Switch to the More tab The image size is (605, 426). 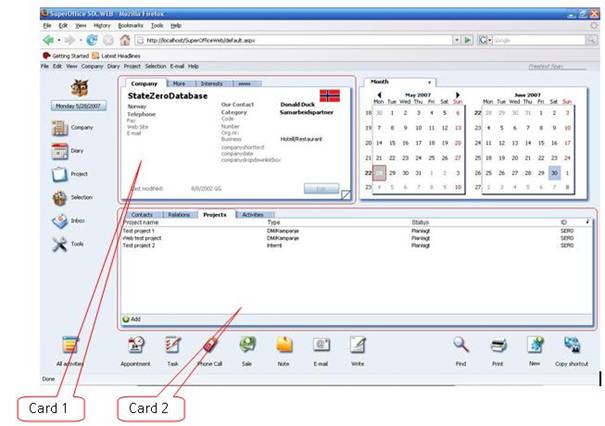coord(179,83)
